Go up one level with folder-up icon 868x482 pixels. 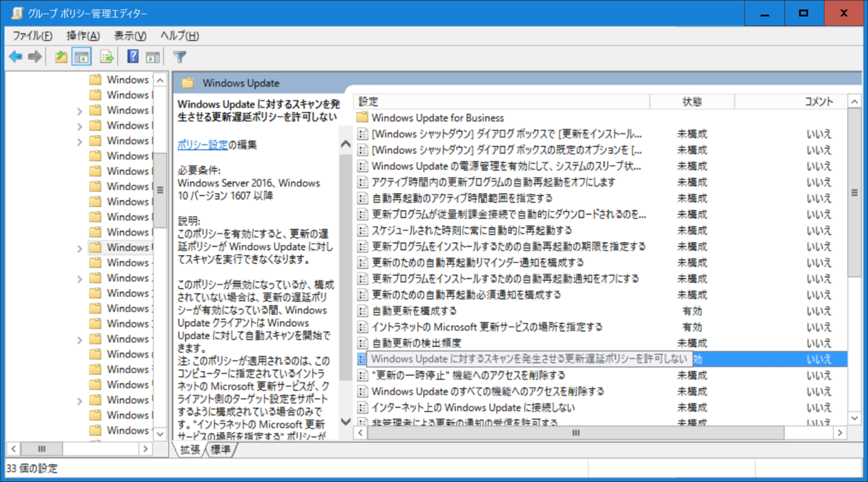[x=61, y=57]
